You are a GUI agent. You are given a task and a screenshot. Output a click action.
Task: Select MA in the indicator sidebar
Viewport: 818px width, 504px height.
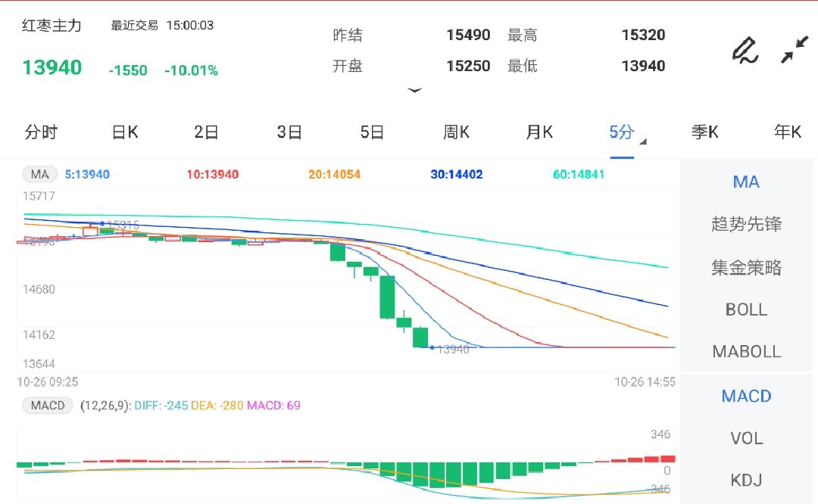click(746, 182)
